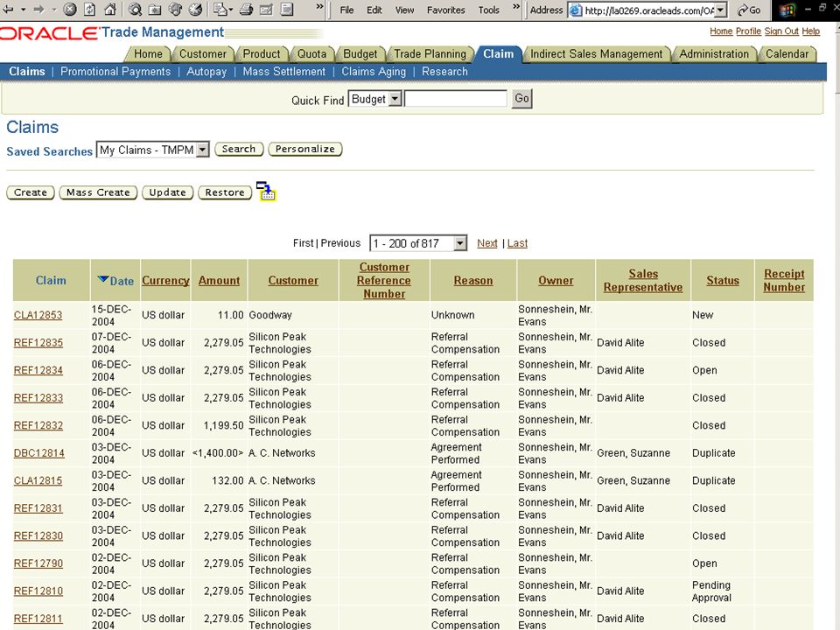Open the Profile link
The width and height of the screenshot is (840, 630).
(748, 31)
